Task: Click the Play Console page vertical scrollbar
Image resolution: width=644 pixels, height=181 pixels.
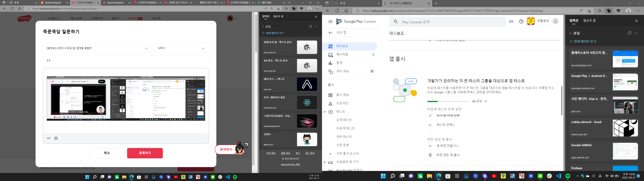Action: pyautogui.click(x=561, y=101)
